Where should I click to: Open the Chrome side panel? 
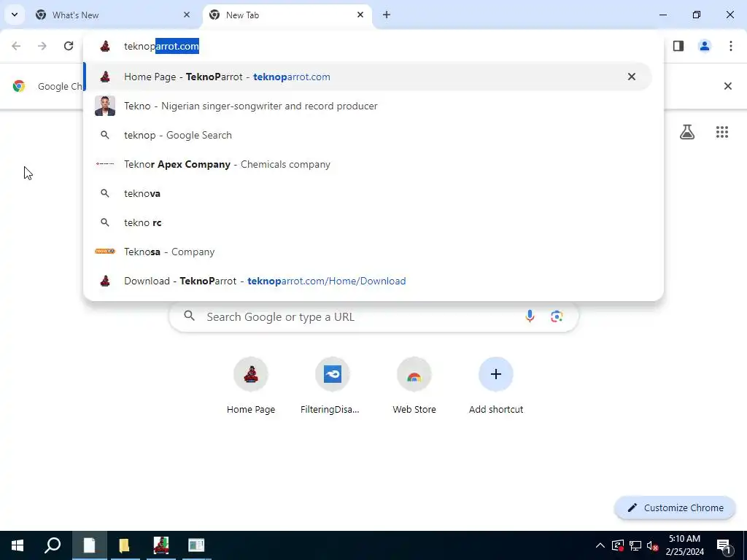[x=678, y=46]
